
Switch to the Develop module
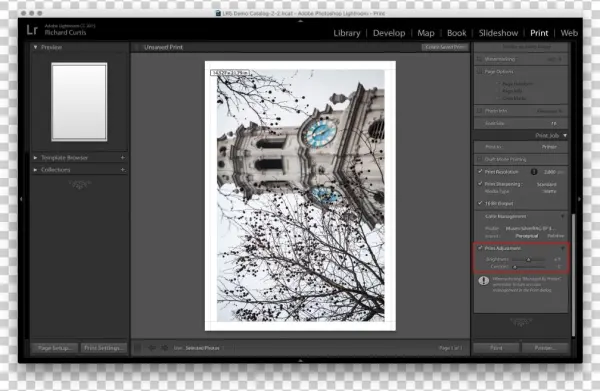click(389, 33)
